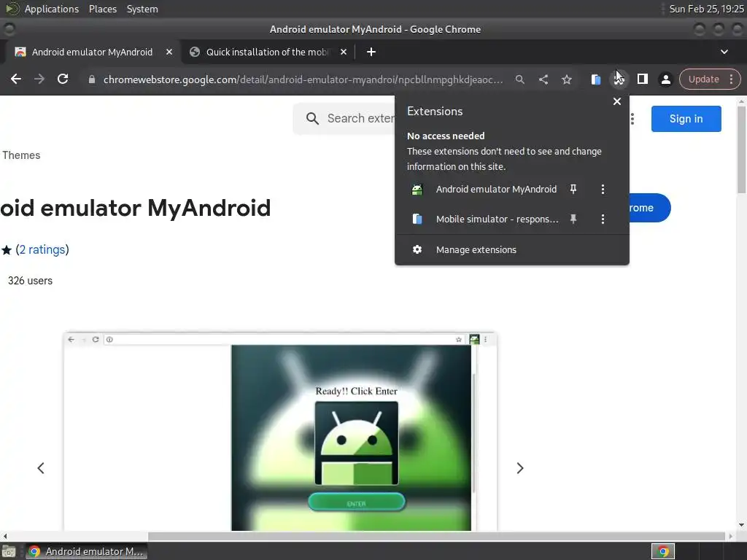Reload the current page
Viewport: 747px width, 560px height.
[63, 79]
